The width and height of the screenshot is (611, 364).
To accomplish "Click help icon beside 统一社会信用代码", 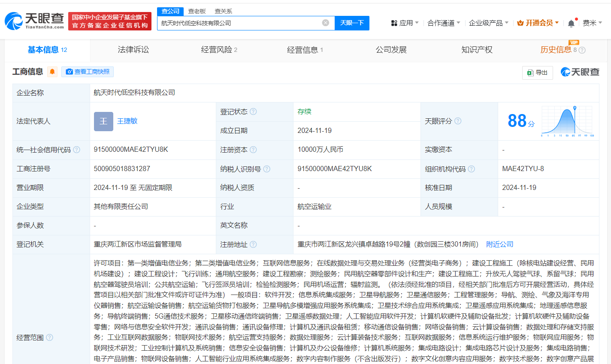I will tap(76, 150).
